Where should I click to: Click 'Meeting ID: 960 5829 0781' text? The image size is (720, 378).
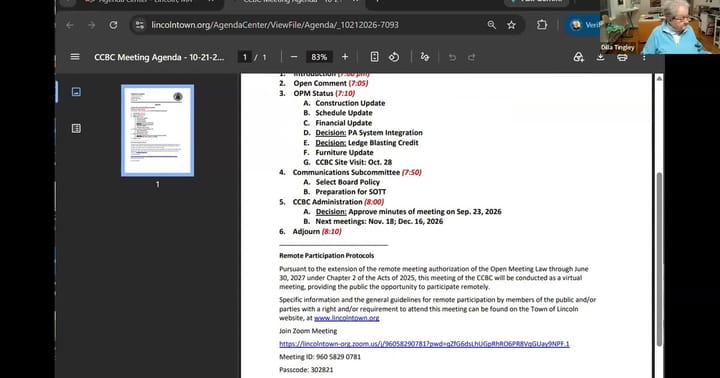pyautogui.click(x=320, y=357)
